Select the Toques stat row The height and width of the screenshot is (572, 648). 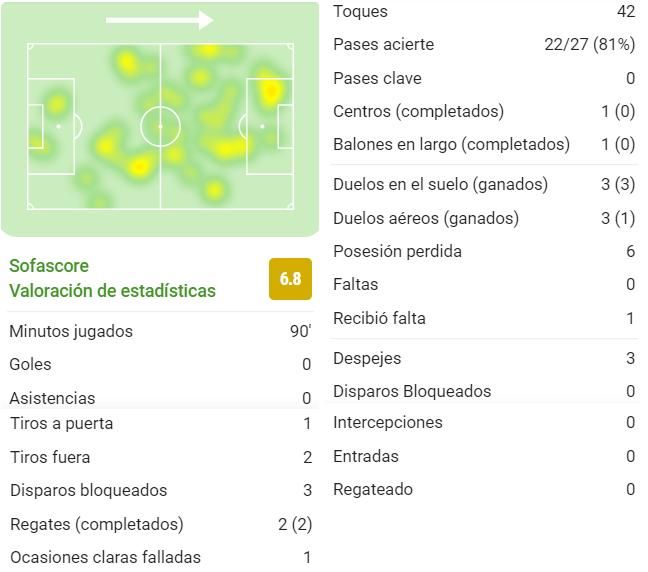click(484, 11)
